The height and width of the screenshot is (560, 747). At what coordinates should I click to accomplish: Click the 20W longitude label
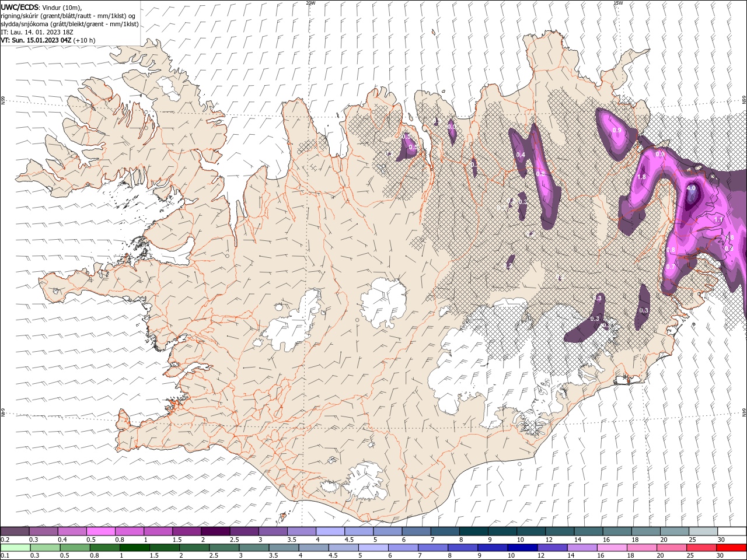point(310,3)
